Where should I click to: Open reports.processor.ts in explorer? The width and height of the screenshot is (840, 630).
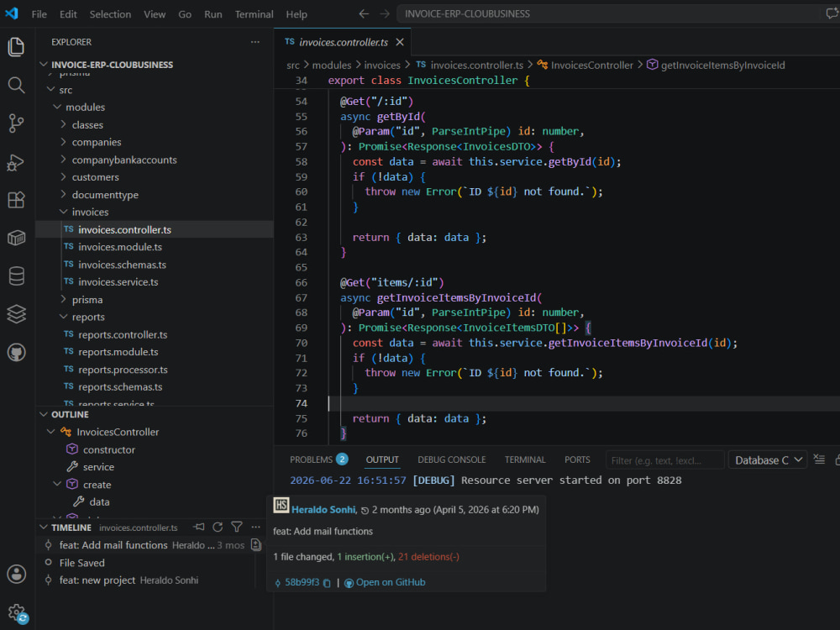click(155, 370)
